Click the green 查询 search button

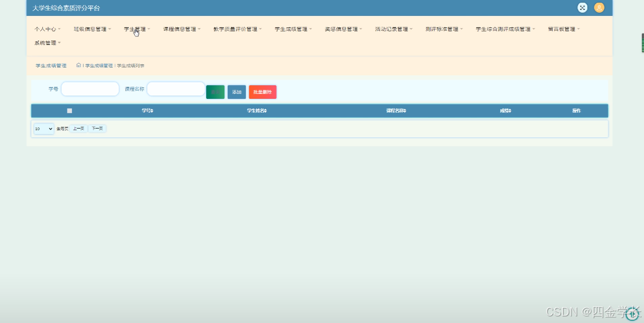click(215, 92)
